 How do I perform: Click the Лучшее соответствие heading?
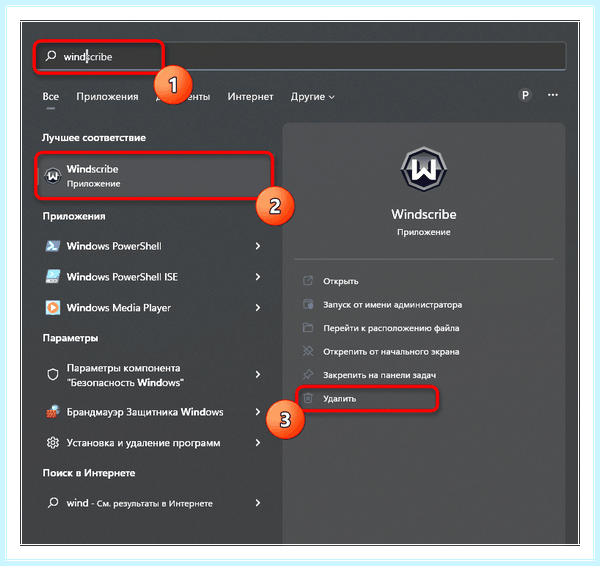point(94,137)
